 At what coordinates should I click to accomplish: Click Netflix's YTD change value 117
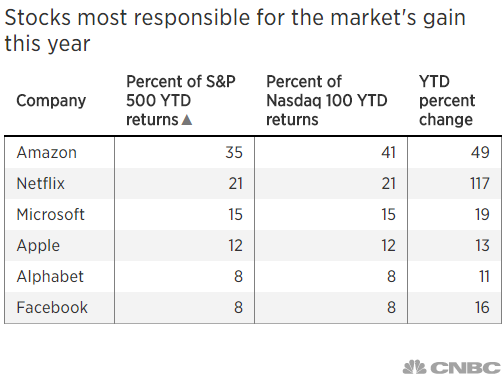pos(480,183)
